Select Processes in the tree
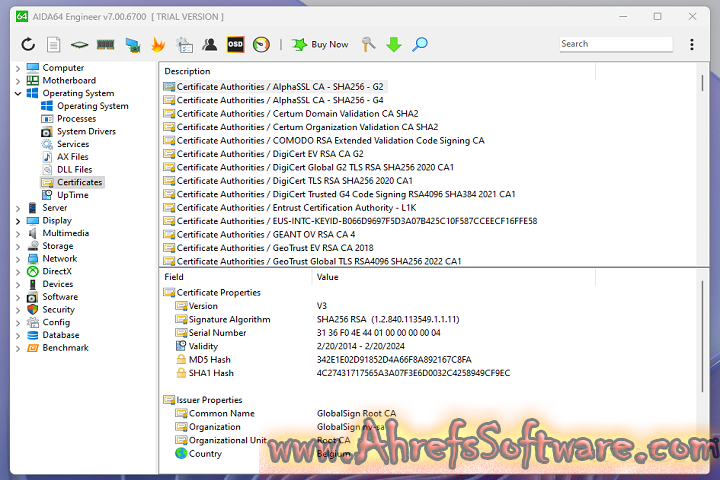 point(76,119)
